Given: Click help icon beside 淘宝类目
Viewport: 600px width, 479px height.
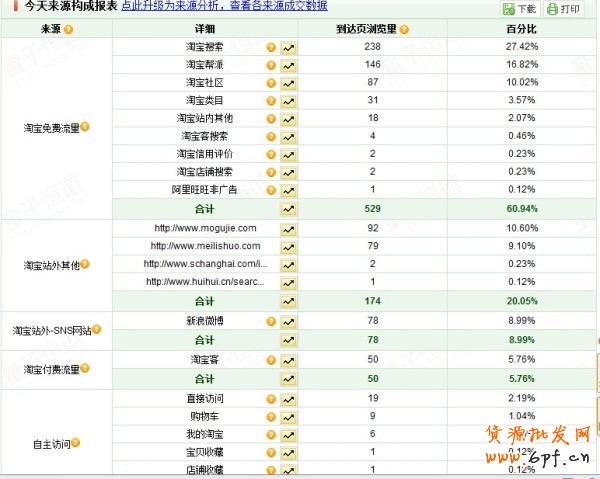Looking at the screenshot, I should coord(271,101).
